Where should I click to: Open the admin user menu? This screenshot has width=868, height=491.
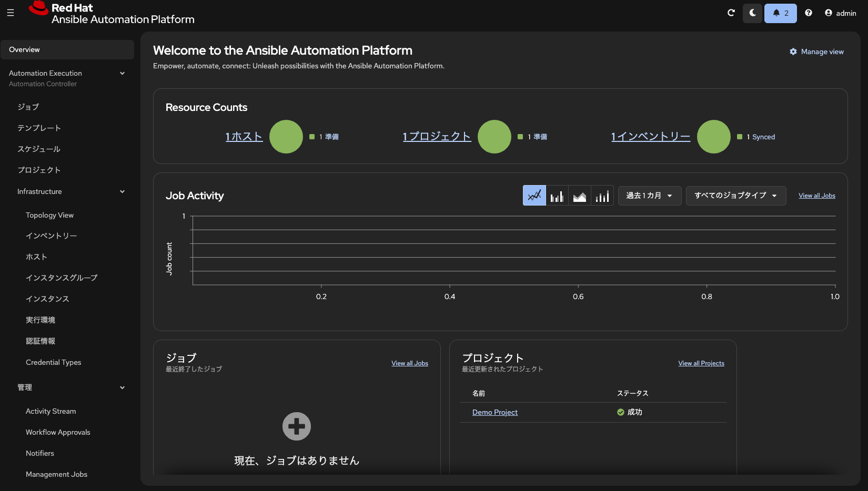[841, 13]
